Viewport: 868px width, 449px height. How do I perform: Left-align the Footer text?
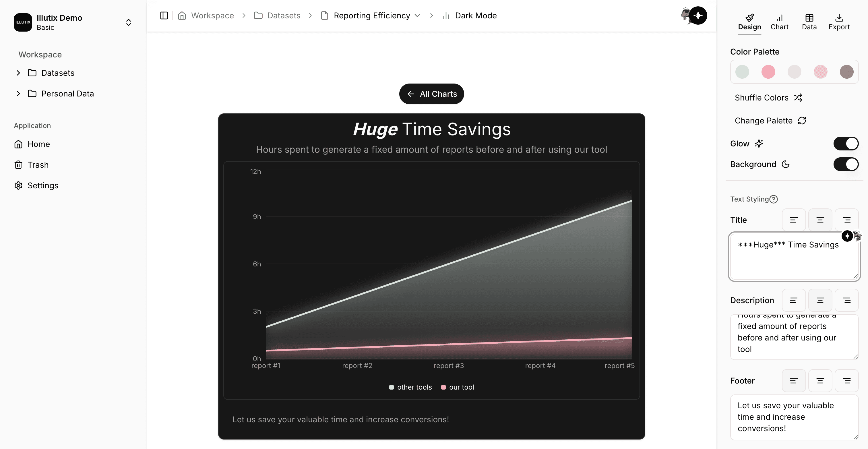point(793,381)
